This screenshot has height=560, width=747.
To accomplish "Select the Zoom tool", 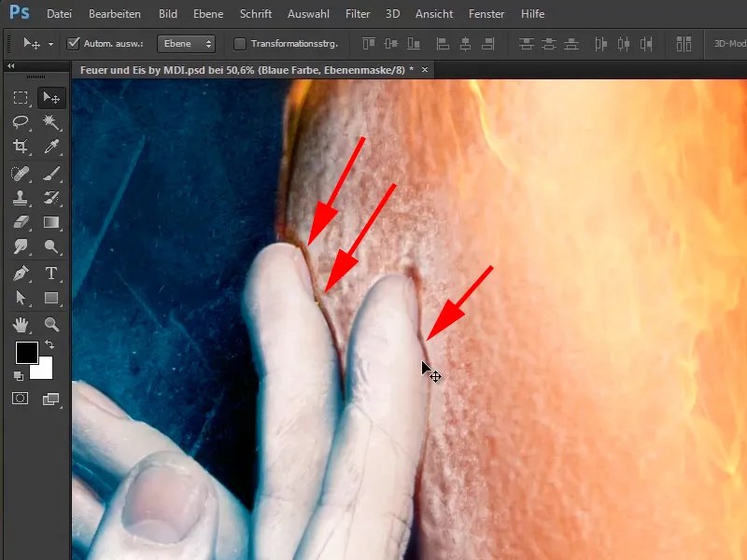I will tap(51, 325).
